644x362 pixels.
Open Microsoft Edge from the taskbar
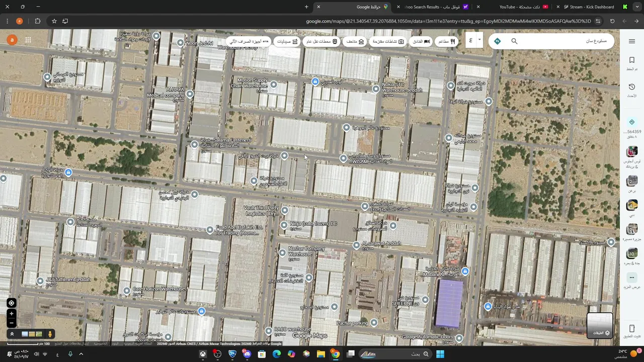click(277, 354)
